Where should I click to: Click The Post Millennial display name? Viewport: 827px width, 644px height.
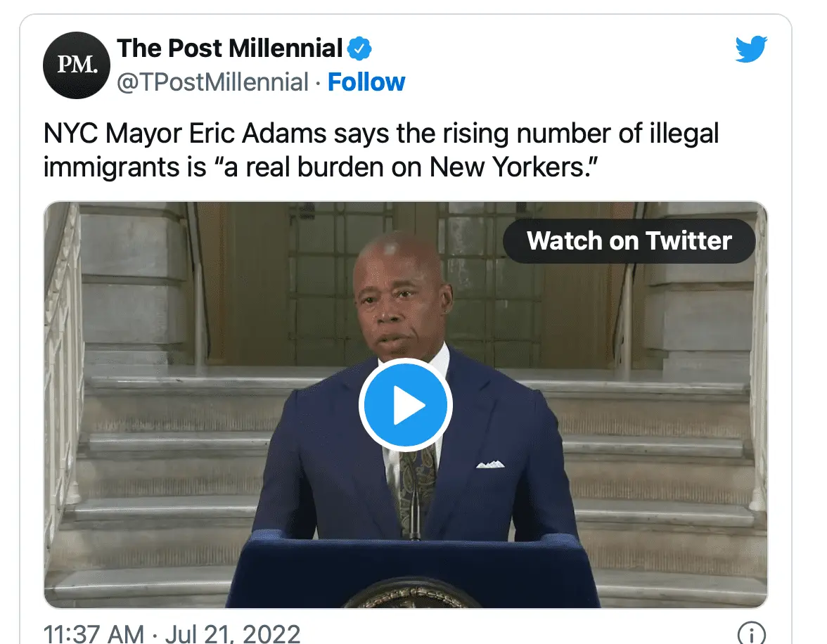(230, 49)
